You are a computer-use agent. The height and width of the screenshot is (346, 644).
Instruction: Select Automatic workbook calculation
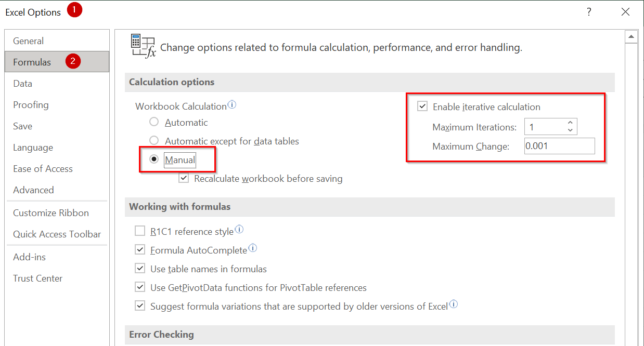tap(154, 123)
